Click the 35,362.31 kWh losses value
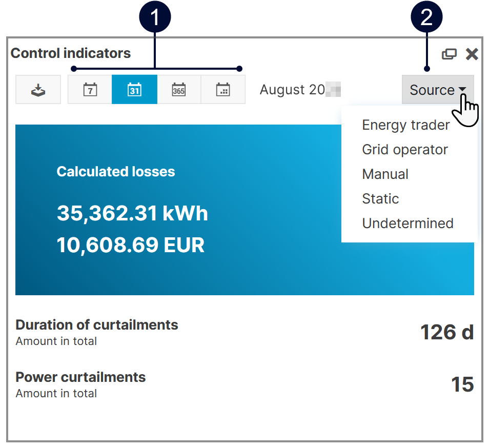The image size is (489, 448). [132, 213]
